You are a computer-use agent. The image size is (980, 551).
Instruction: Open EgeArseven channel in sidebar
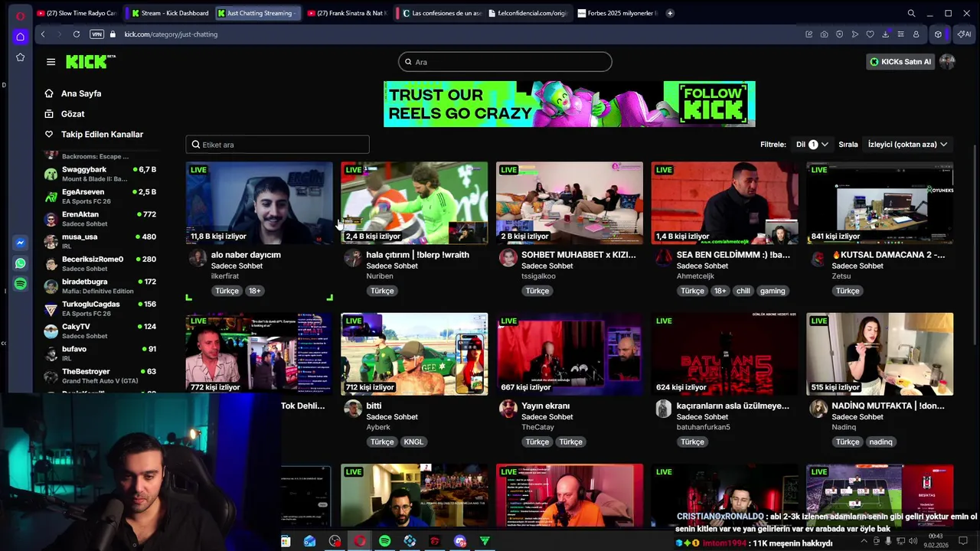tap(100, 197)
